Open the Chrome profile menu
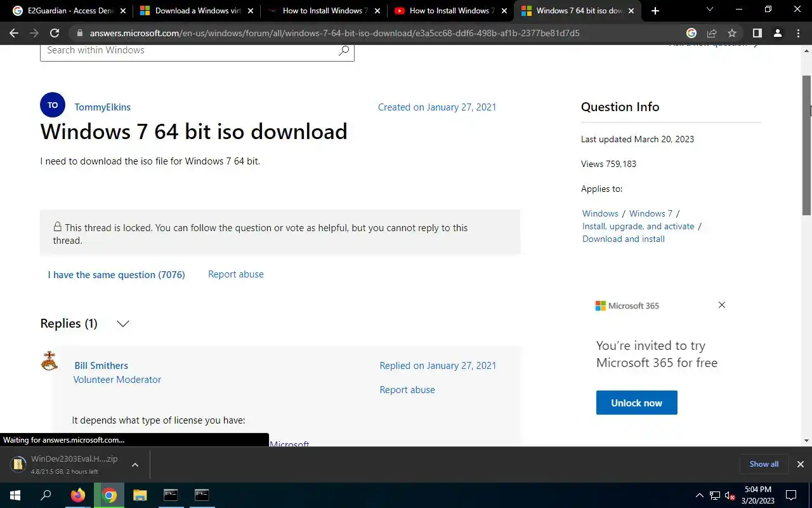 point(778,33)
